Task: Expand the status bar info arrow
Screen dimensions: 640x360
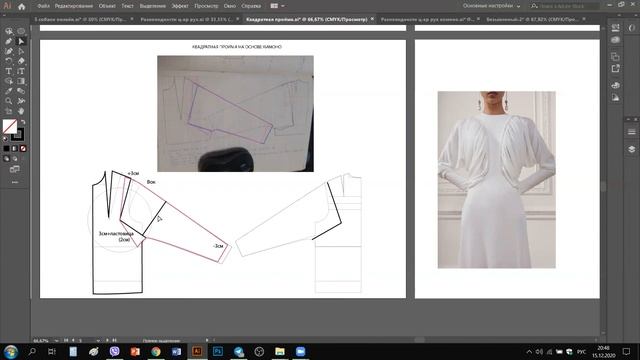Action: (207, 340)
